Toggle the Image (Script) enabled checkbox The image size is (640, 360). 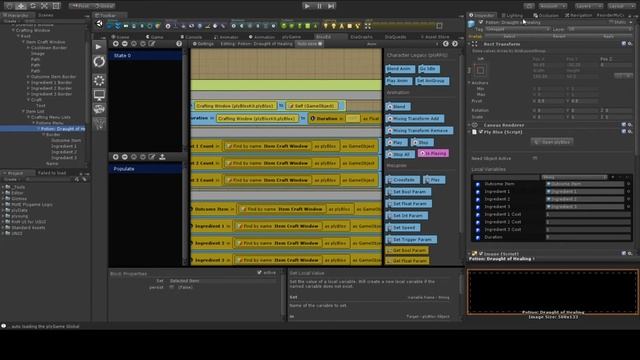point(481,253)
